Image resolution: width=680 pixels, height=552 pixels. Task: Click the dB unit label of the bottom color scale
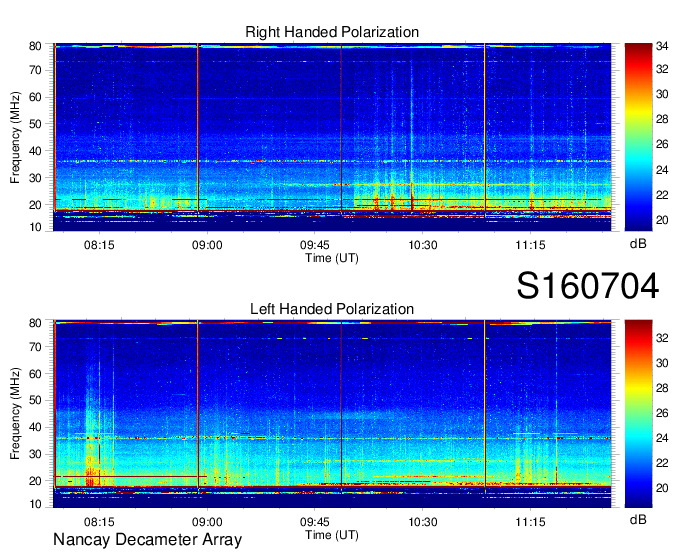click(x=638, y=519)
